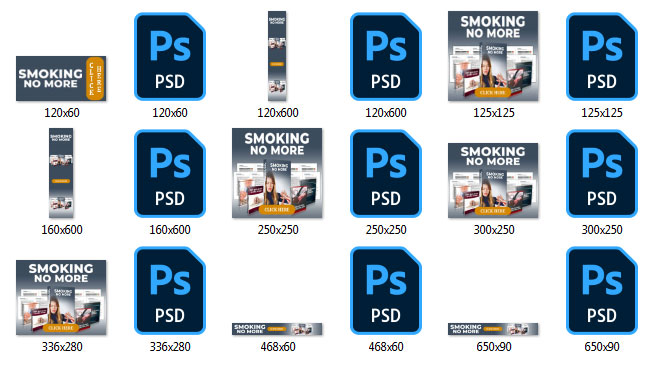Click the 468x60 PSD file icon
The image size is (655, 373).
pos(386,290)
